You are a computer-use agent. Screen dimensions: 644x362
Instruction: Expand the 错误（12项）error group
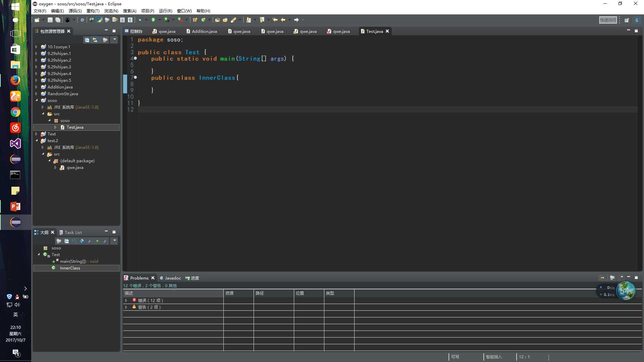pyautogui.click(x=126, y=300)
